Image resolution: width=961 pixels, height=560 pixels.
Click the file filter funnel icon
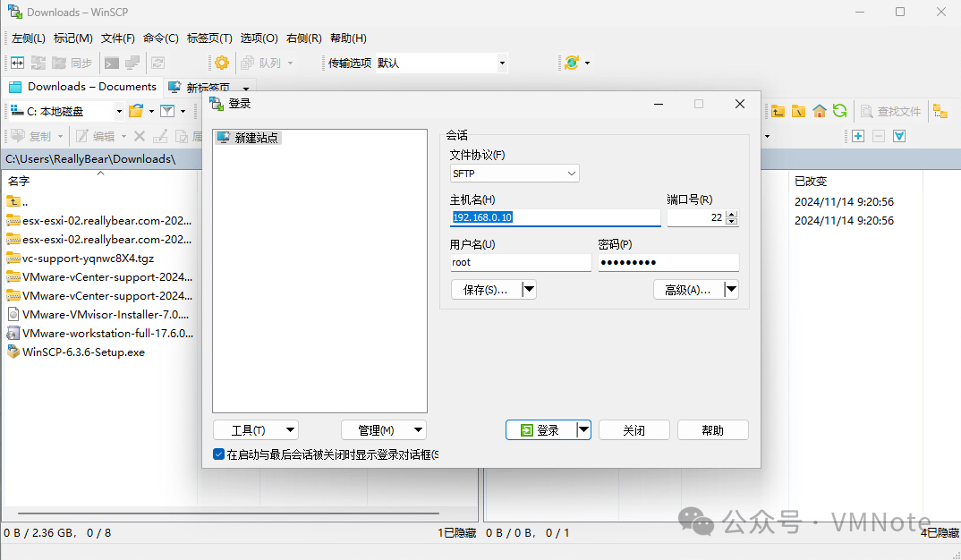coord(167,111)
